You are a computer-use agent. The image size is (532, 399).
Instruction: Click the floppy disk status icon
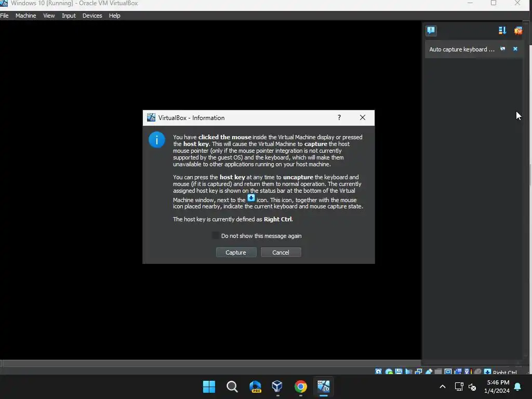coord(398,371)
